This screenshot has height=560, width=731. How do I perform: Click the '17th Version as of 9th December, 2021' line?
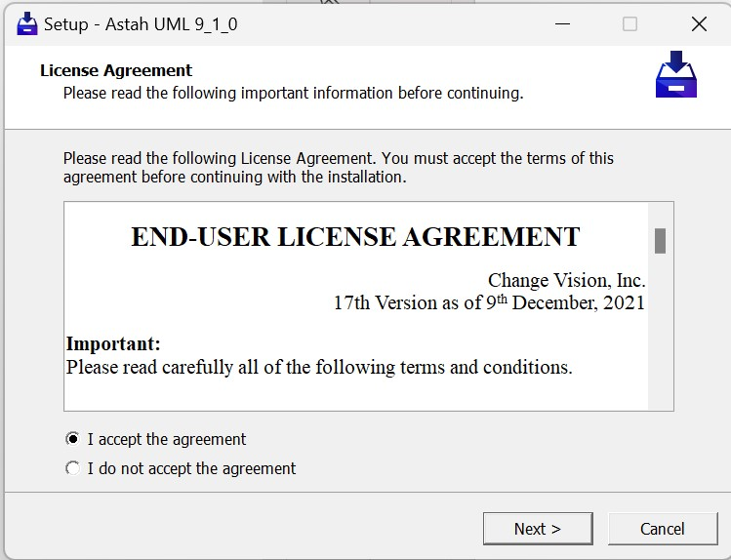point(489,302)
